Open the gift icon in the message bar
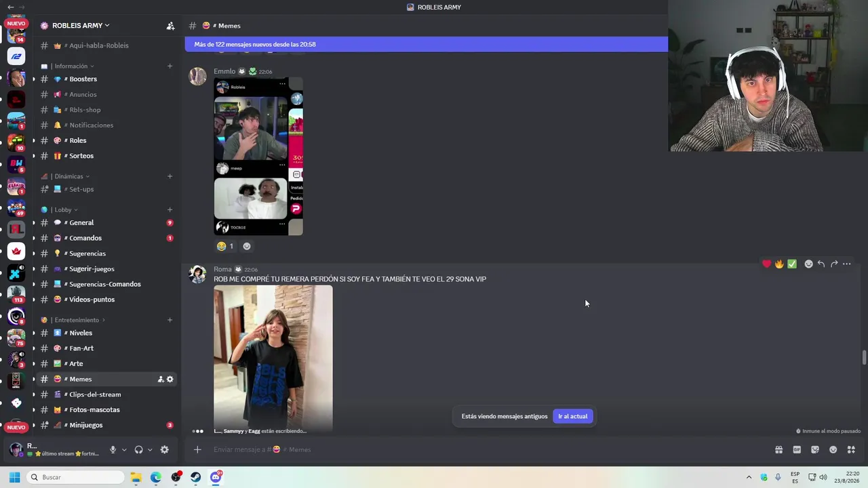Viewport: 868px width, 488px height. click(778, 449)
